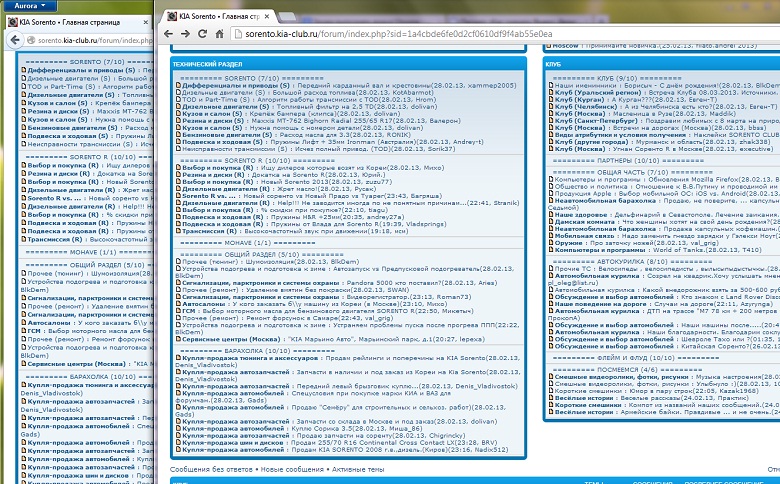
Task: Click Chrome's forward arrow button
Action: [x=186, y=33]
